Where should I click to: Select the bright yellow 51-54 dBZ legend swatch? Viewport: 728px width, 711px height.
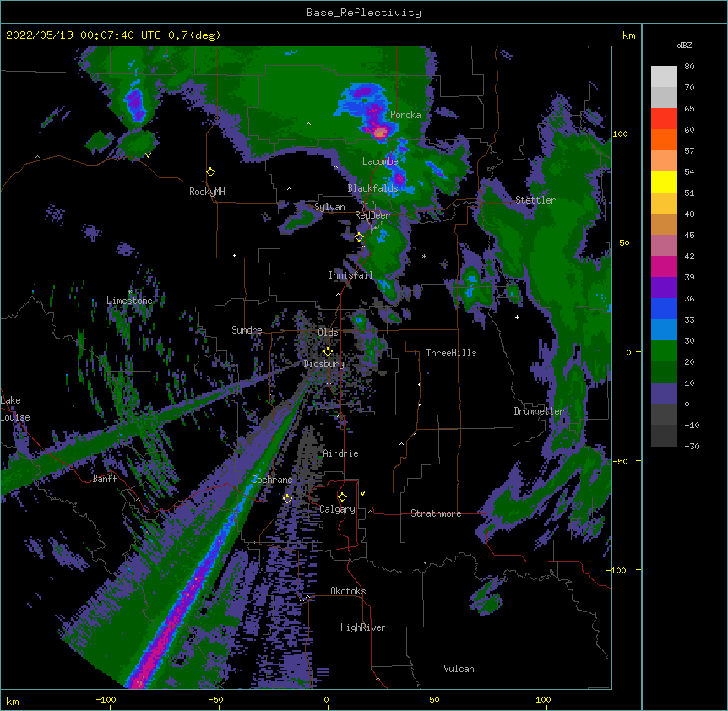click(x=664, y=182)
